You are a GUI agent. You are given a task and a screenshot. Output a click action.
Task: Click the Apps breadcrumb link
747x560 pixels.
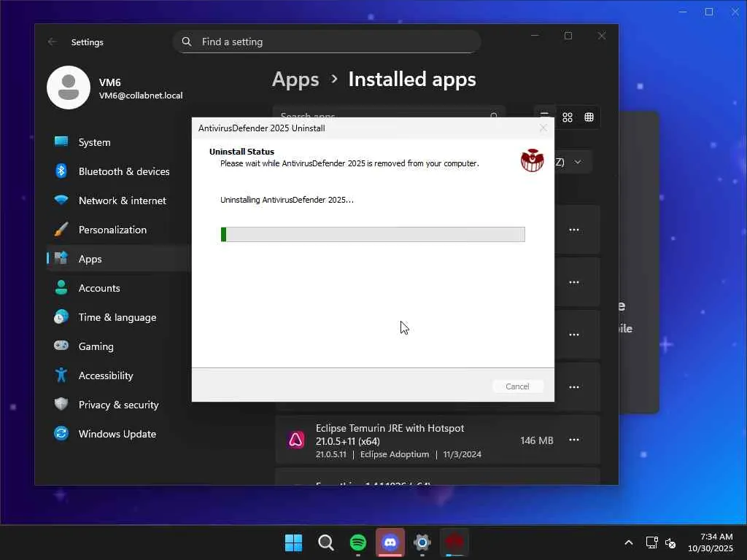point(295,79)
